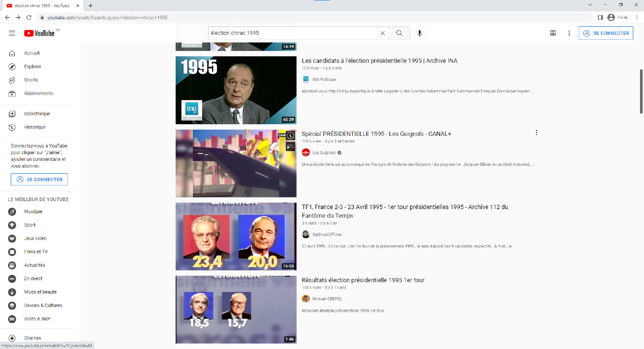
Task: Go to Accueil in sidebar
Action: 32,53
